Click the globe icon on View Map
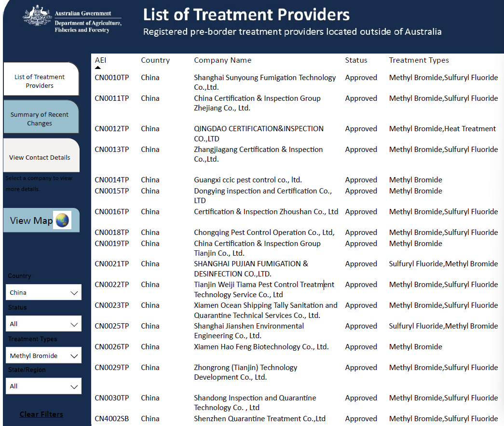504x426 pixels. click(62, 220)
